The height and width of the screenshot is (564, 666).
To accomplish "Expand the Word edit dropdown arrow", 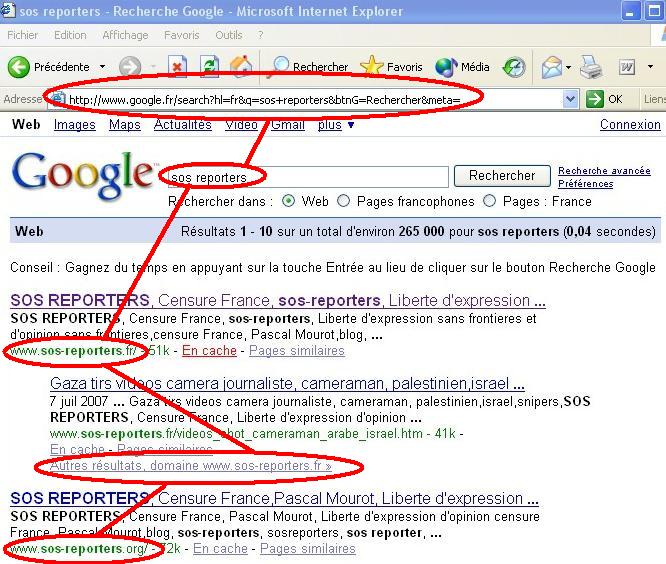I will click(650, 67).
